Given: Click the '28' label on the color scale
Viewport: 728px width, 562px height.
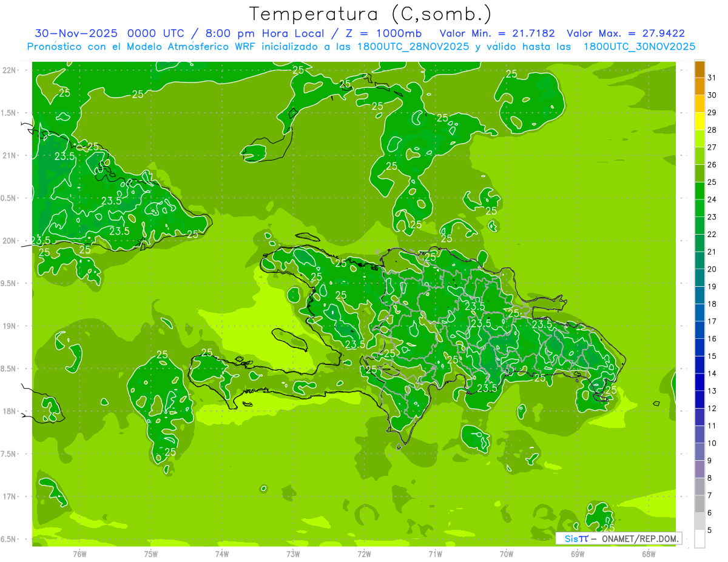Looking at the screenshot, I should (712, 130).
